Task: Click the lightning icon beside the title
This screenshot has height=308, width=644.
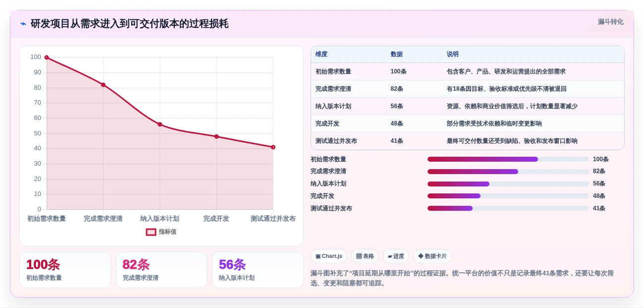Action: point(23,24)
